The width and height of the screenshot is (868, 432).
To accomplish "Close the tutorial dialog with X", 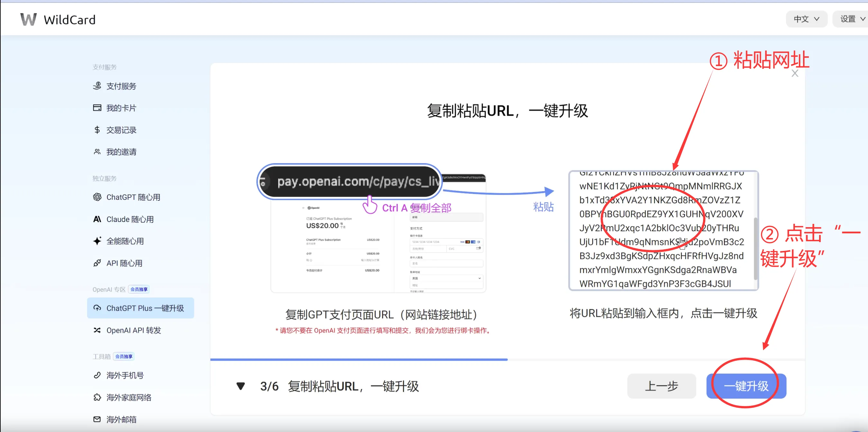I will pyautogui.click(x=795, y=73).
